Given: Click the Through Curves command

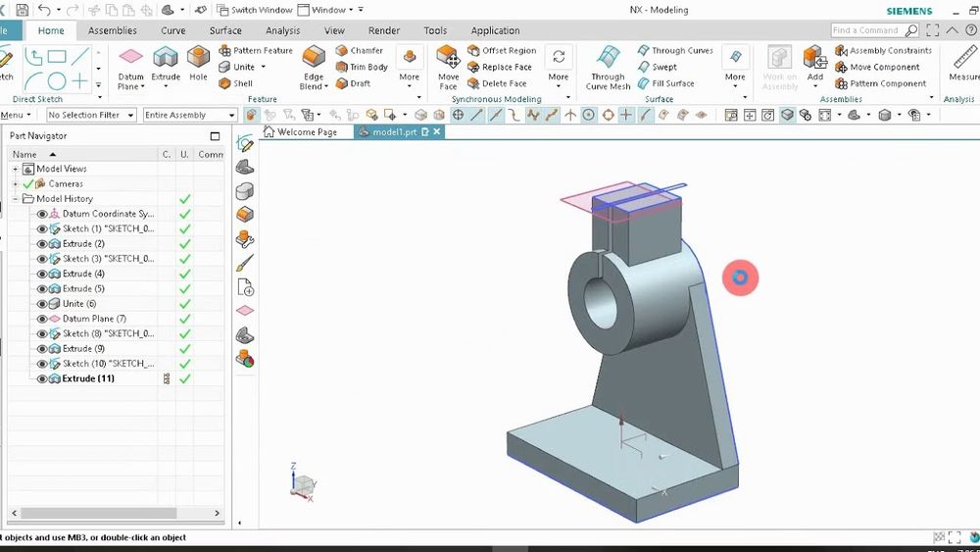Looking at the screenshot, I should 675,50.
